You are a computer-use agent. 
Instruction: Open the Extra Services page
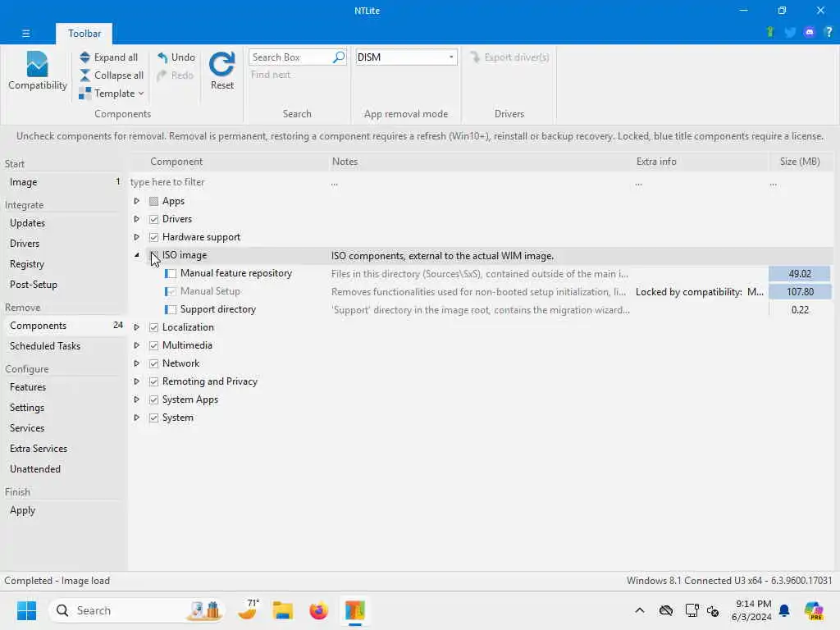click(x=63, y=449)
